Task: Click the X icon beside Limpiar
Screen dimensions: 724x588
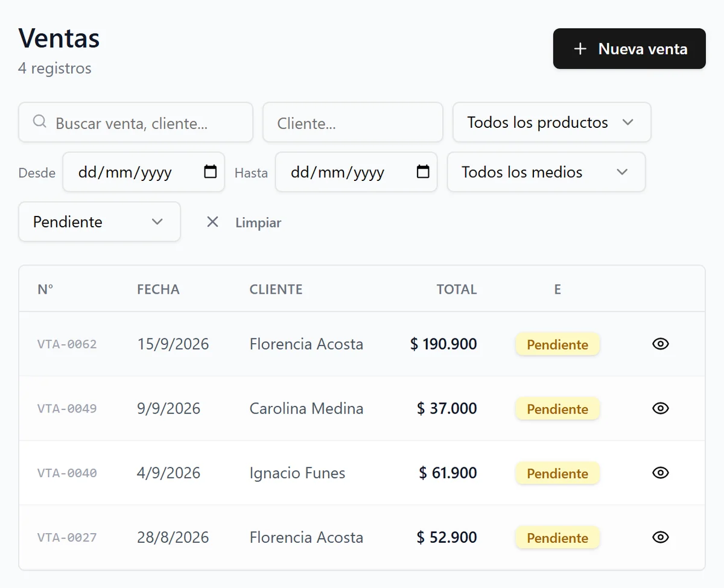Action: coord(212,222)
